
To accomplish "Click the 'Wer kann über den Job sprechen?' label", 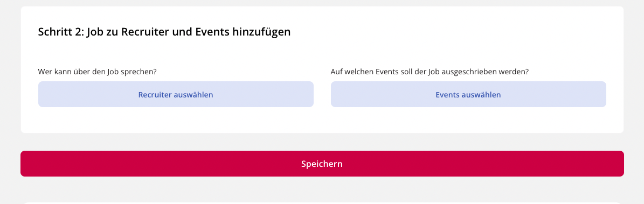I will click(98, 72).
